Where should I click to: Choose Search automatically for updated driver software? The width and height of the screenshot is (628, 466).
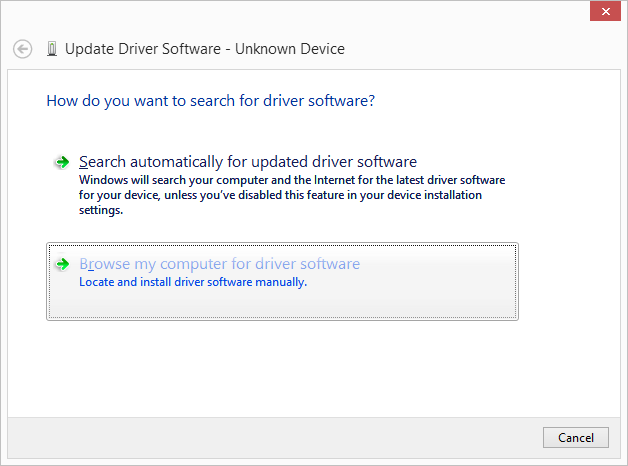(x=248, y=162)
